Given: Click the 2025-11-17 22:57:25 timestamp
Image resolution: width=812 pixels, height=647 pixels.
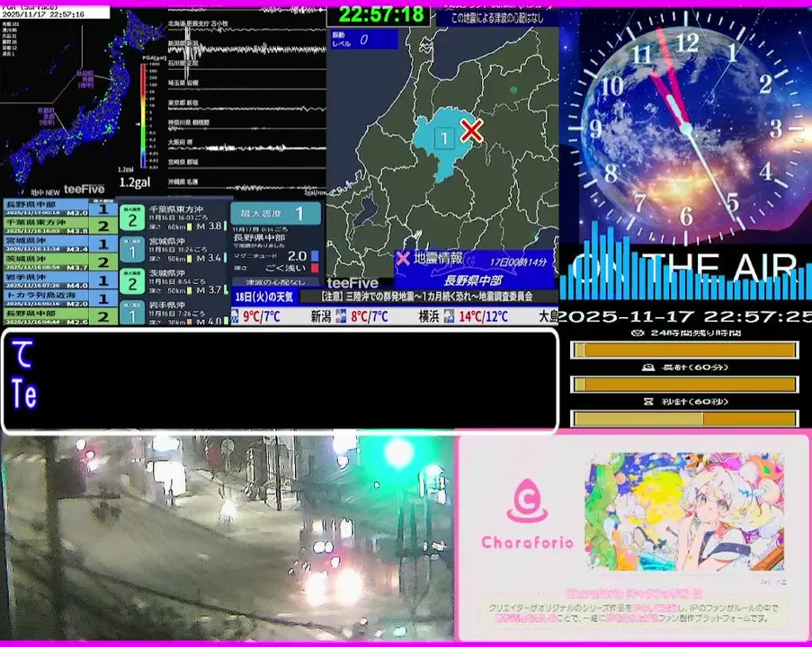Looking at the screenshot, I should click(685, 317).
